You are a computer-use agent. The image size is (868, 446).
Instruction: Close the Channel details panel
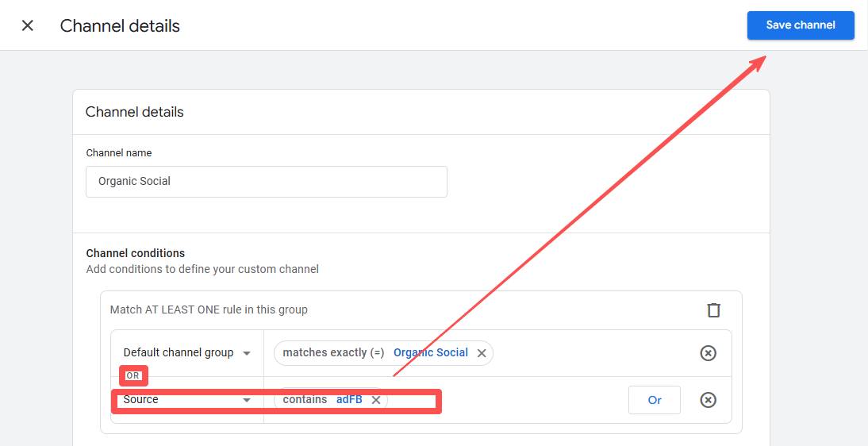[x=28, y=25]
